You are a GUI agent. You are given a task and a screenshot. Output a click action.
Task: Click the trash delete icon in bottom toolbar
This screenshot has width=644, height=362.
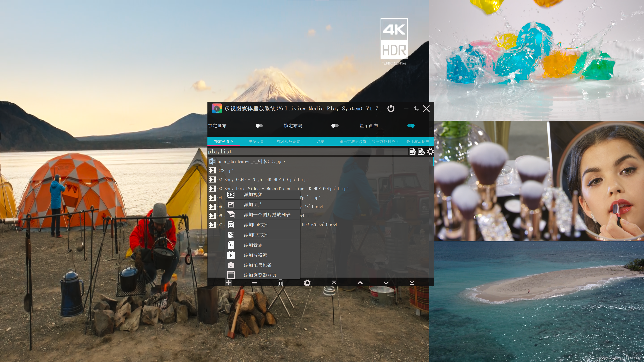(280, 283)
